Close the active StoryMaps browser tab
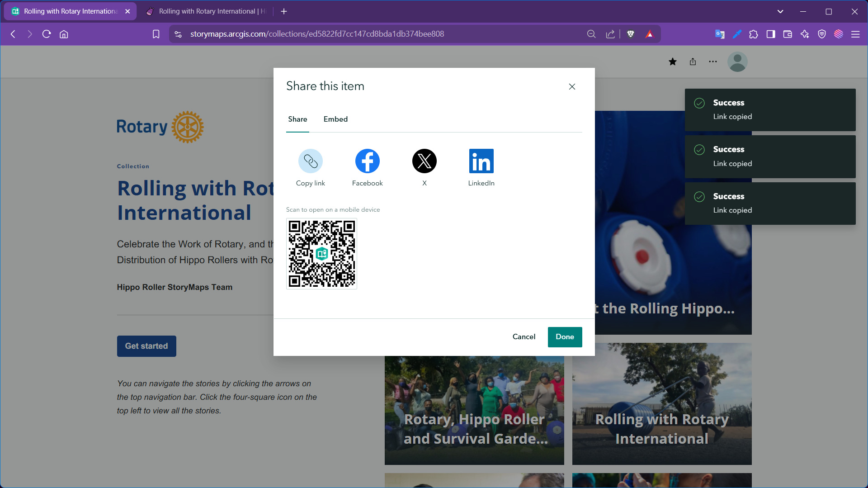Screen dimensions: 868x488 [127, 11]
